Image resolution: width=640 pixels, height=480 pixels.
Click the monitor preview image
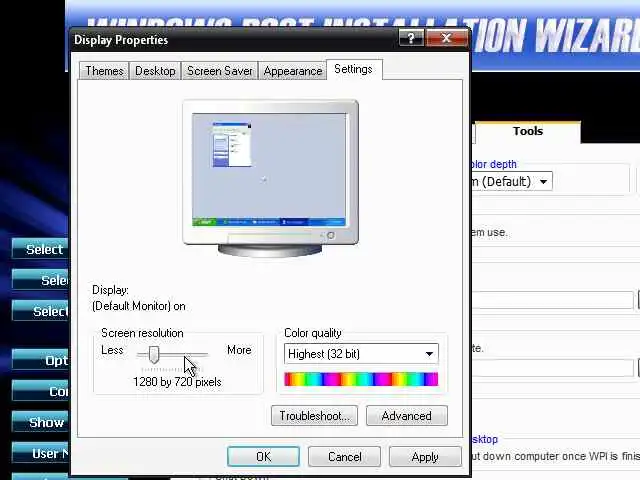tap(270, 178)
